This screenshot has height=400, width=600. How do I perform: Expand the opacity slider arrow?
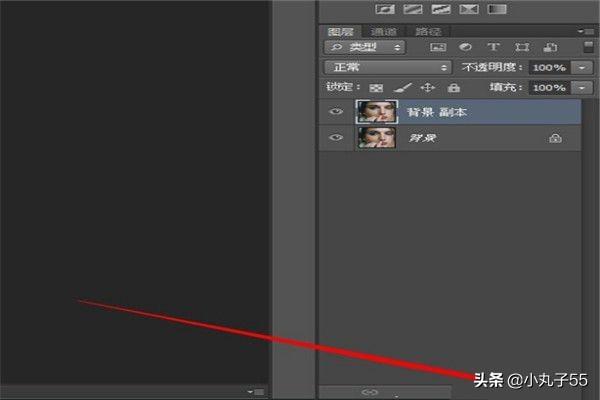pyautogui.click(x=582, y=68)
